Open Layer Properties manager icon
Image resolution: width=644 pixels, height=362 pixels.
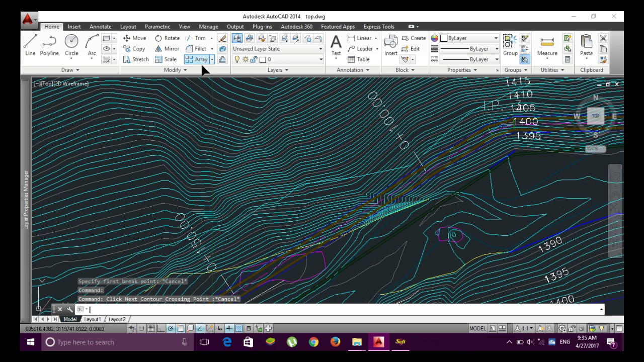click(x=237, y=38)
